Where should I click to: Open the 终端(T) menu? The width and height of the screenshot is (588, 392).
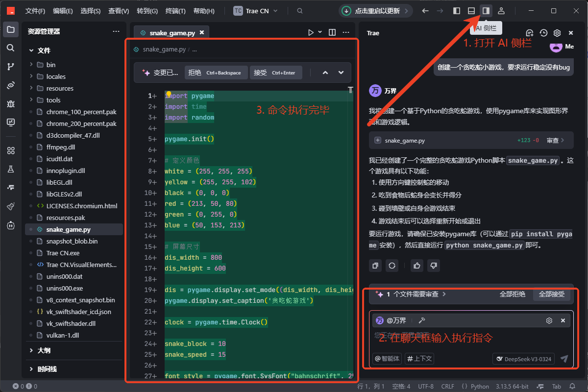175,11
